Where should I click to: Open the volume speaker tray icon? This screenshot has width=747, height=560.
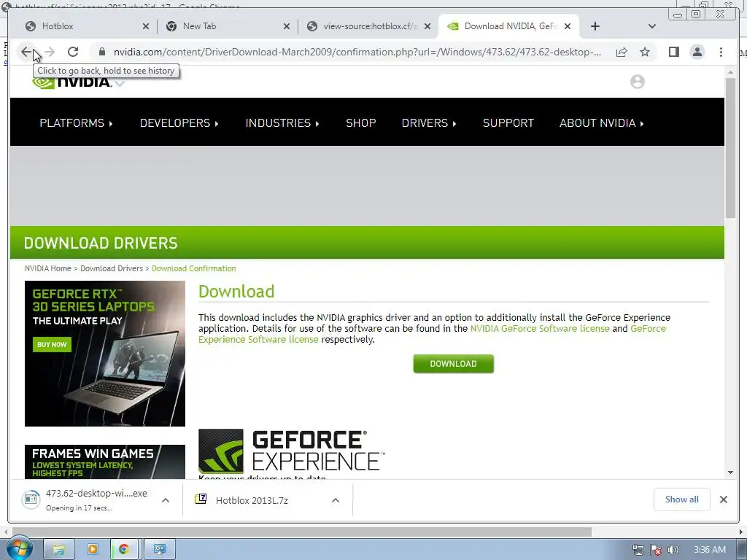pos(673,550)
